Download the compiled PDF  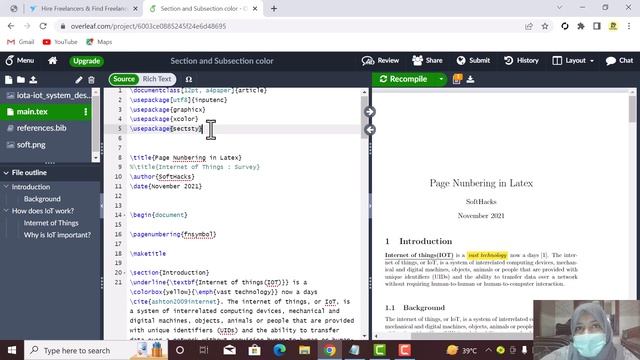click(470, 79)
